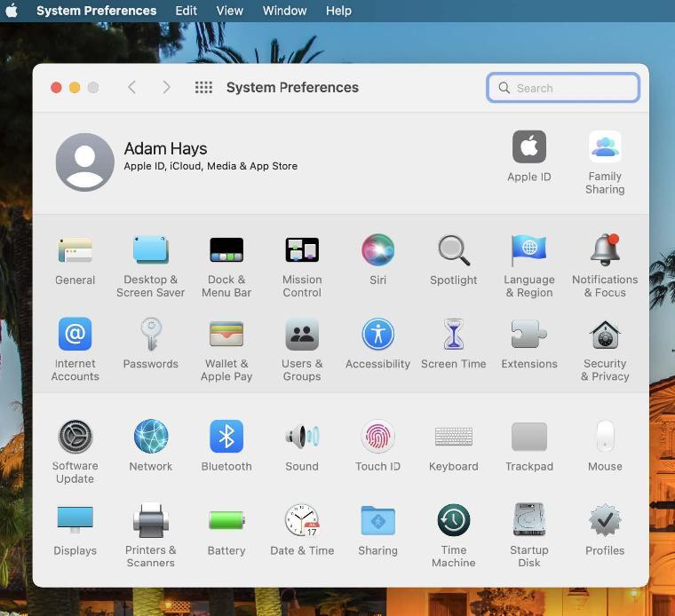Viewport: 675px width, 616px height.
Task: Click the Search field
Action: click(562, 88)
